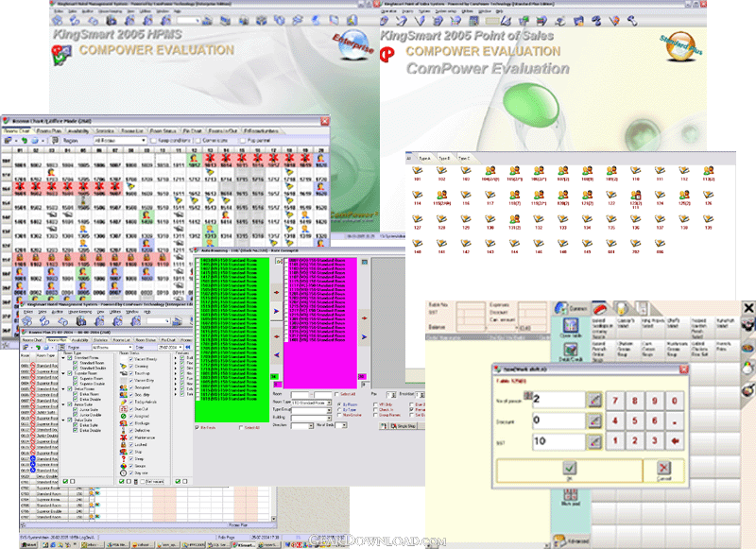
Task: Hit the red backspace arrow key on keypad
Action: [x=674, y=440]
